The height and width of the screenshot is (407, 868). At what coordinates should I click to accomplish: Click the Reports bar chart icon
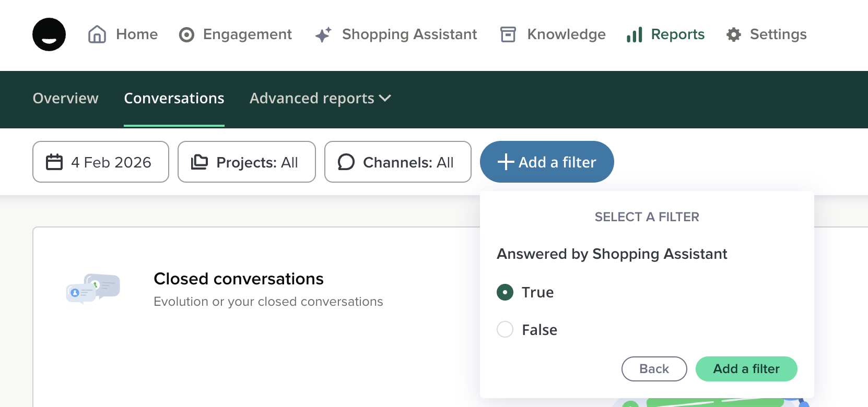[x=635, y=35]
